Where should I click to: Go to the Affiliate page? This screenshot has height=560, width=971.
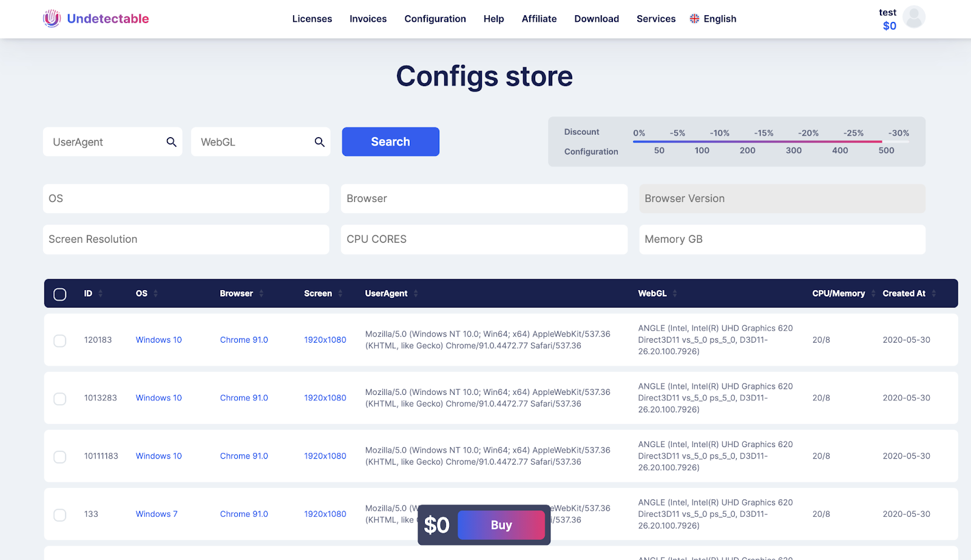click(539, 19)
